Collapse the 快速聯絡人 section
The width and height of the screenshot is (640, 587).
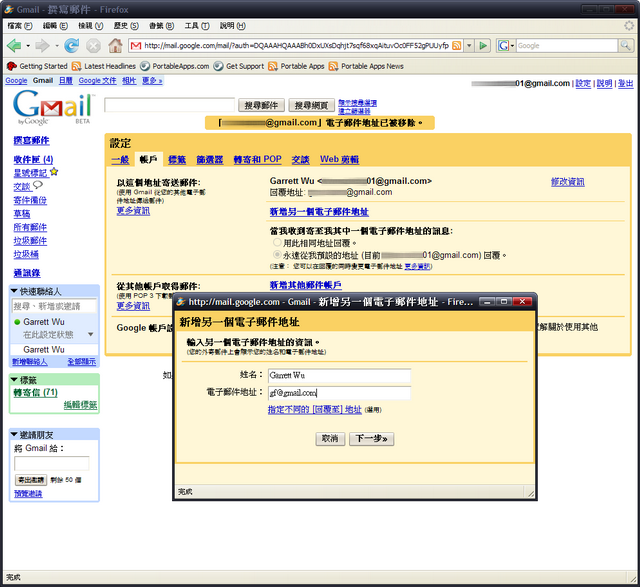coord(14,291)
